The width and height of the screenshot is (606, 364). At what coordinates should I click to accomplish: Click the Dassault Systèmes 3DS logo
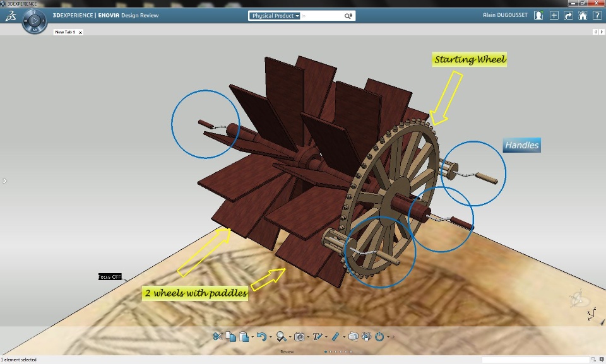click(11, 16)
